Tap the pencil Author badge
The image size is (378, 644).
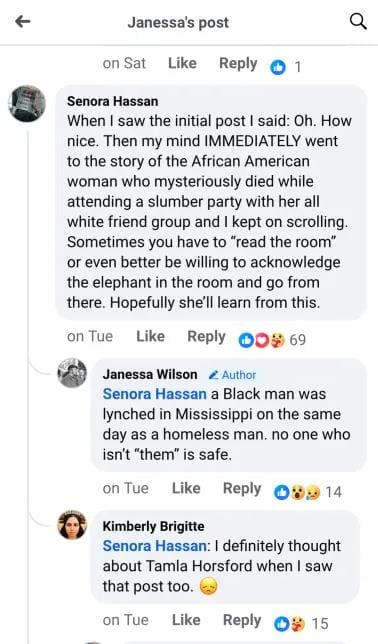232,375
